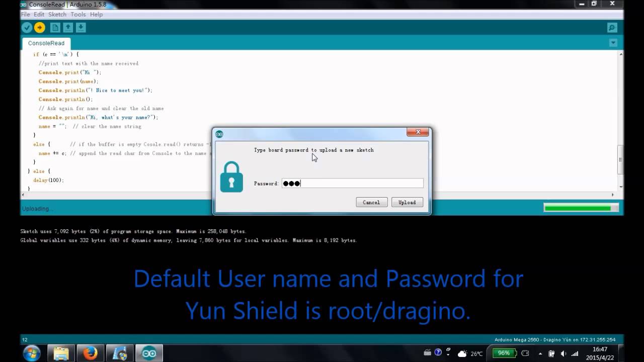This screenshot has width=644, height=362.
Task: Open the Windows Start orb
Action: point(32,353)
